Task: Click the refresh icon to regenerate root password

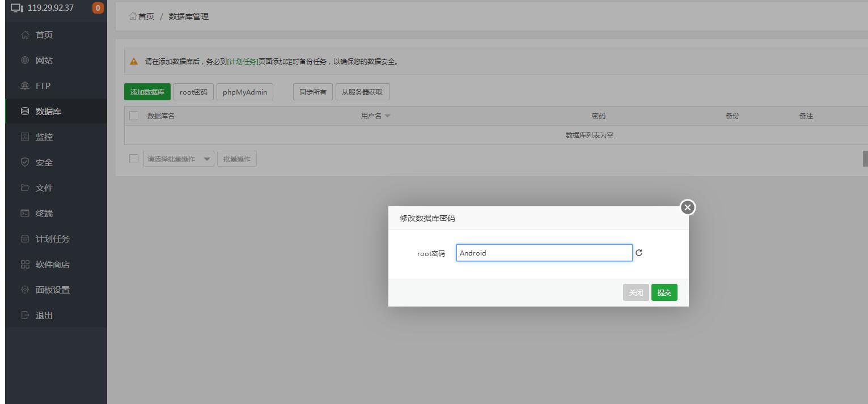Action: coord(639,253)
